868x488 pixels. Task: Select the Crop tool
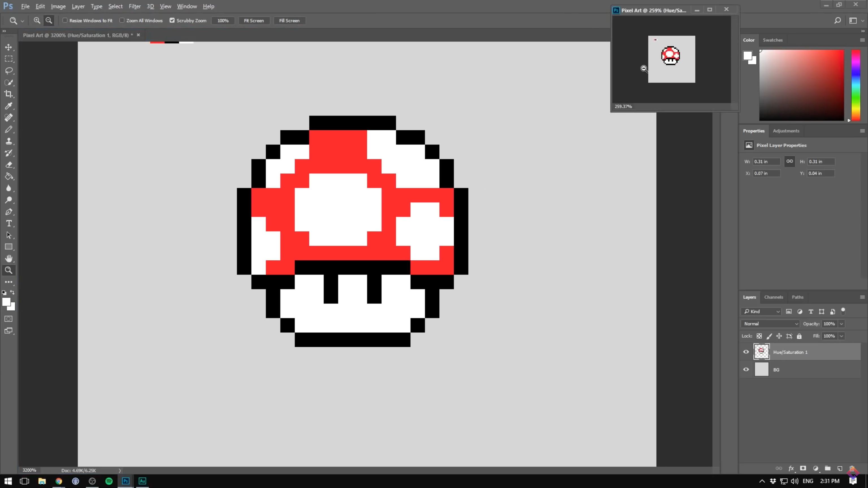click(x=9, y=94)
